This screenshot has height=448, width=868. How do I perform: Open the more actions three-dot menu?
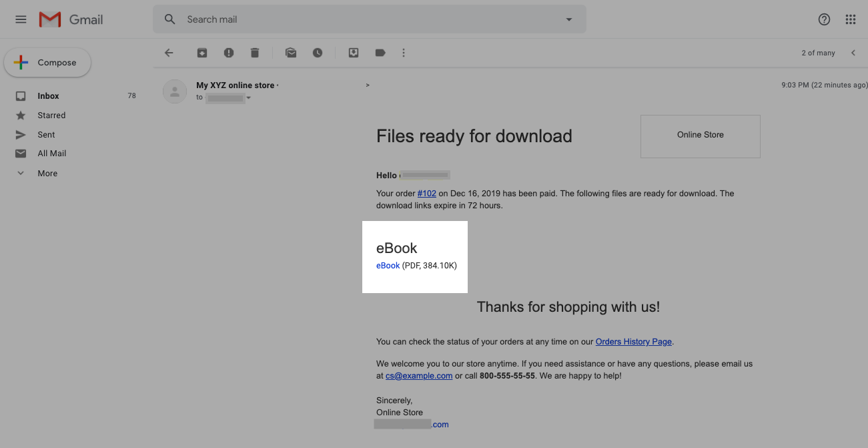pos(404,53)
